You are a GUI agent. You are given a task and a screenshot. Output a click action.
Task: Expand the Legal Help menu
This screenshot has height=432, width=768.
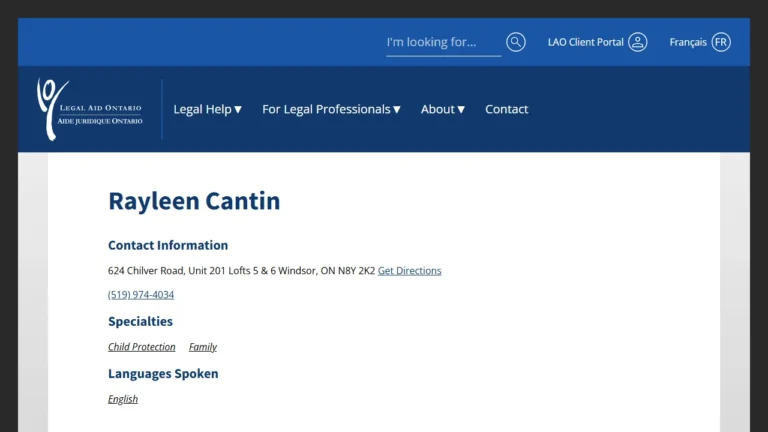[208, 109]
